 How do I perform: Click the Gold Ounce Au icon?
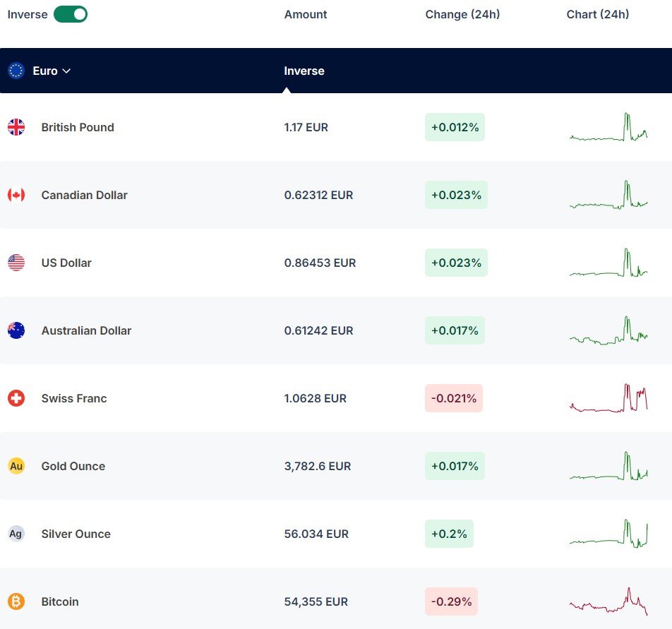coord(16,466)
